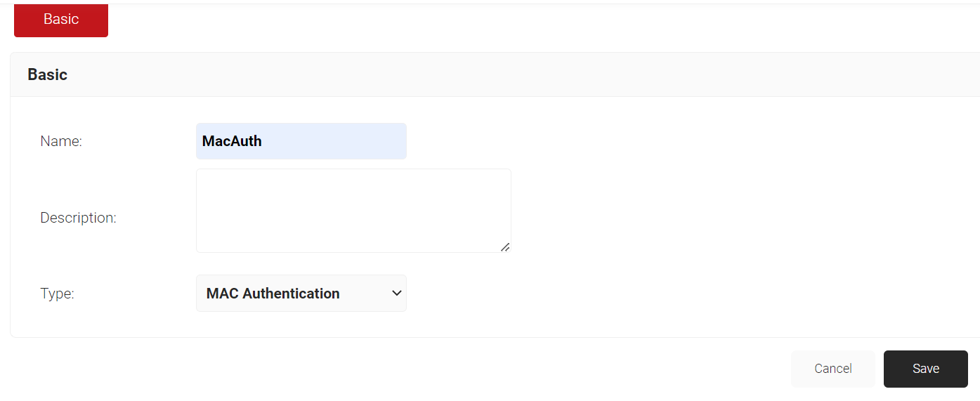Place cursor on the MacAuth text
Viewport: 980px width, 401px height.
click(232, 141)
